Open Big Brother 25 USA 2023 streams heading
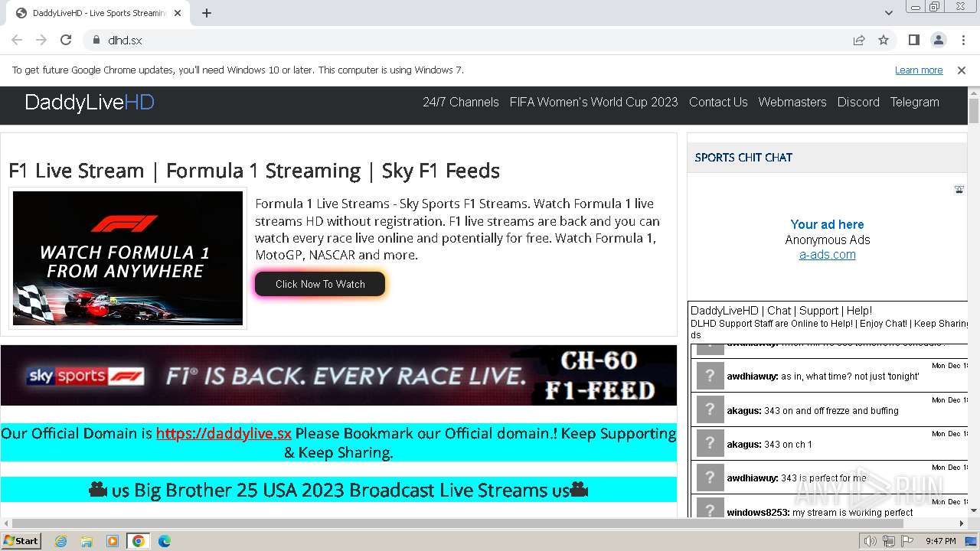980x551 pixels. click(x=338, y=490)
